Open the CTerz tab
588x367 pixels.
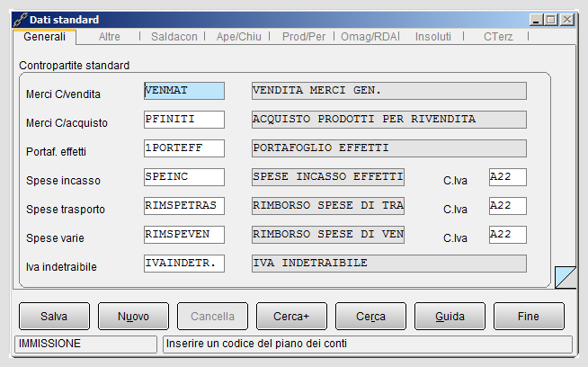pyautogui.click(x=497, y=36)
